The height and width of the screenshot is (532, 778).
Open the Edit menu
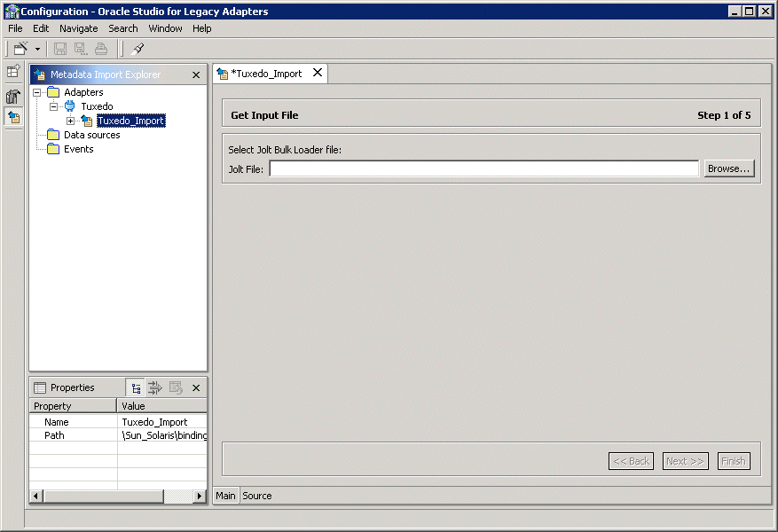(41, 28)
